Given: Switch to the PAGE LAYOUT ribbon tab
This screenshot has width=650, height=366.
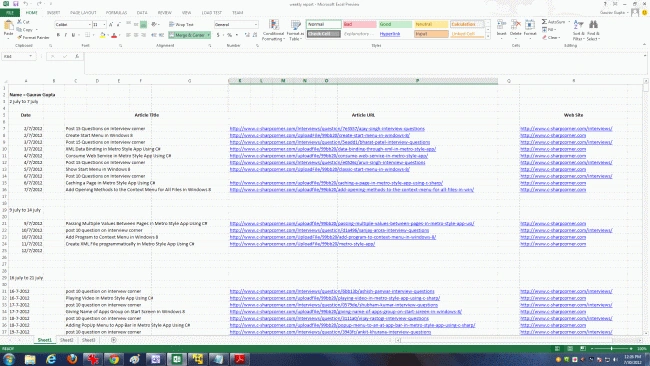Looking at the screenshot, I should [83, 12].
